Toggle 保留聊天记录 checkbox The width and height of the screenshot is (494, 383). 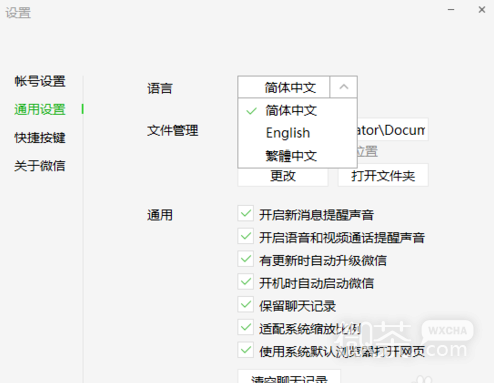(x=246, y=305)
